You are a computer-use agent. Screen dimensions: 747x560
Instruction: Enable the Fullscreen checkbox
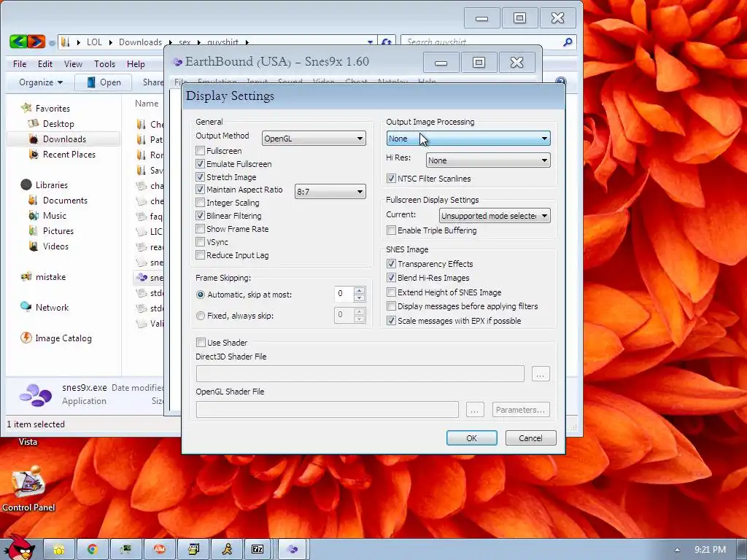[x=201, y=150]
